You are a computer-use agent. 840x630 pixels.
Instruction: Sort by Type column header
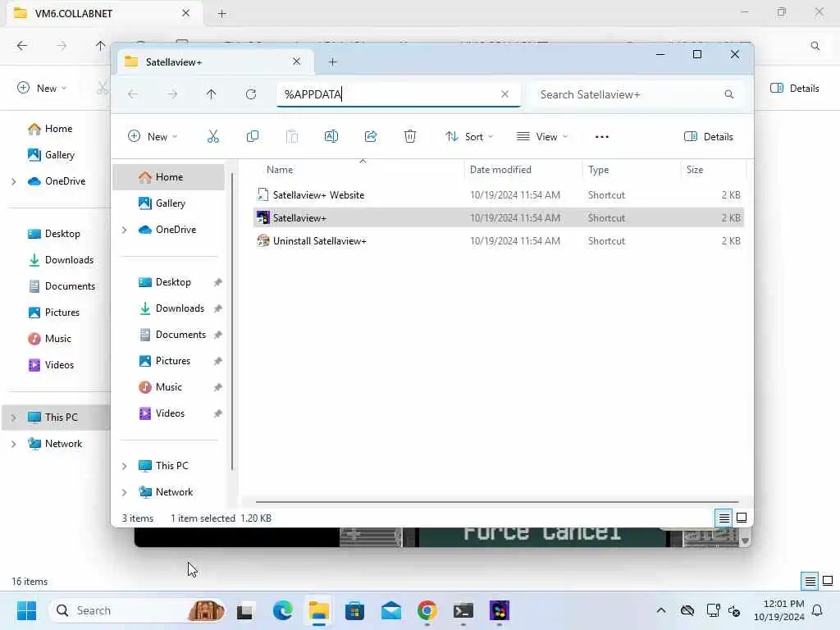(x=632, y=170)
